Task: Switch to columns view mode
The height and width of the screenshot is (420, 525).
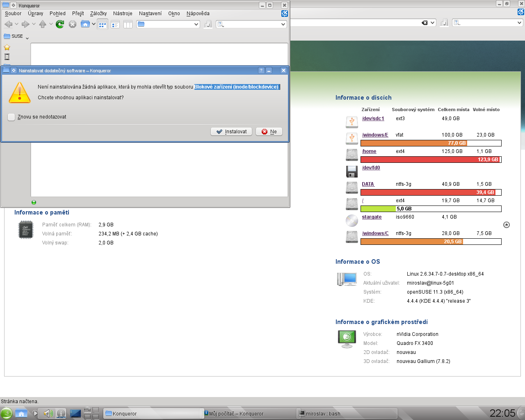Action: click(128, 25)
